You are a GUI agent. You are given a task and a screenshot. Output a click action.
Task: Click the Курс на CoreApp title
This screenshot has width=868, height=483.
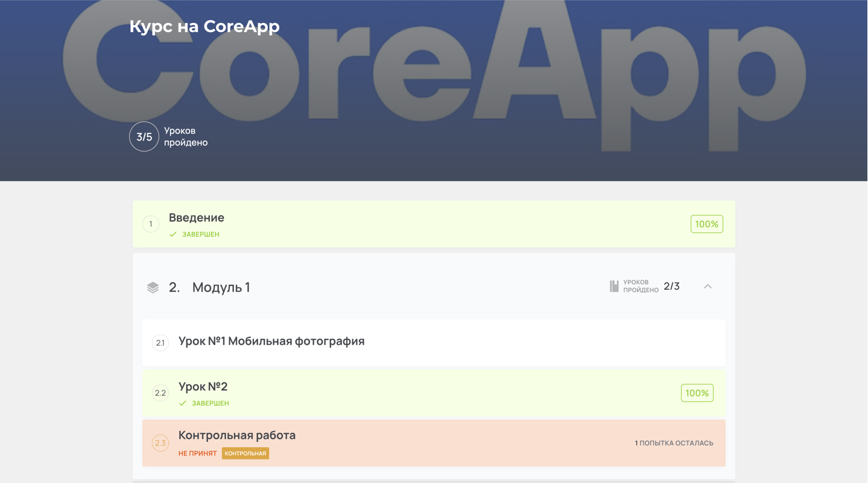click(204, 27)
